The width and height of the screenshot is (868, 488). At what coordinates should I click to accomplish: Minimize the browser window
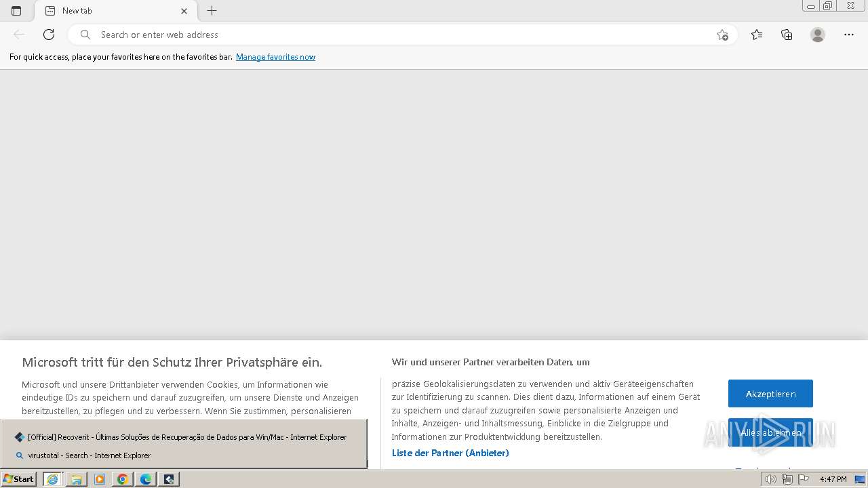tap(811, 5)
